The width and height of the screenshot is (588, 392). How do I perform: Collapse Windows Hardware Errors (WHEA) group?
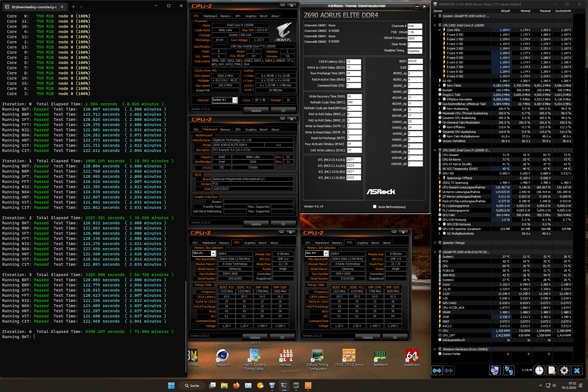[435, 349]
